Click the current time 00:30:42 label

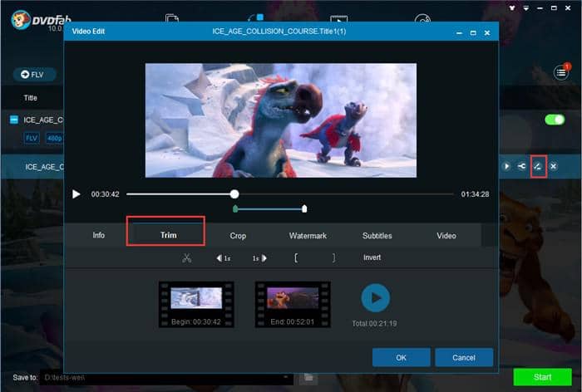(x=105, y=194)
